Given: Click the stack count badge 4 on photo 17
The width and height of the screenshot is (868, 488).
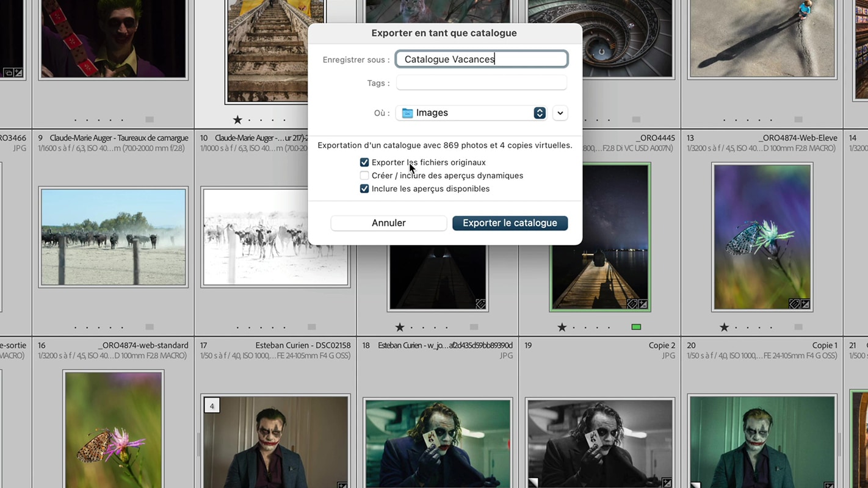Looking at the screenshot, I should point(212,406).
